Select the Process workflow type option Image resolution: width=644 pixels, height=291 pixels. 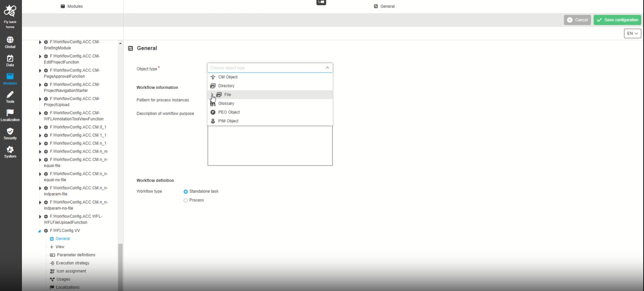click(x=186, y=200)
